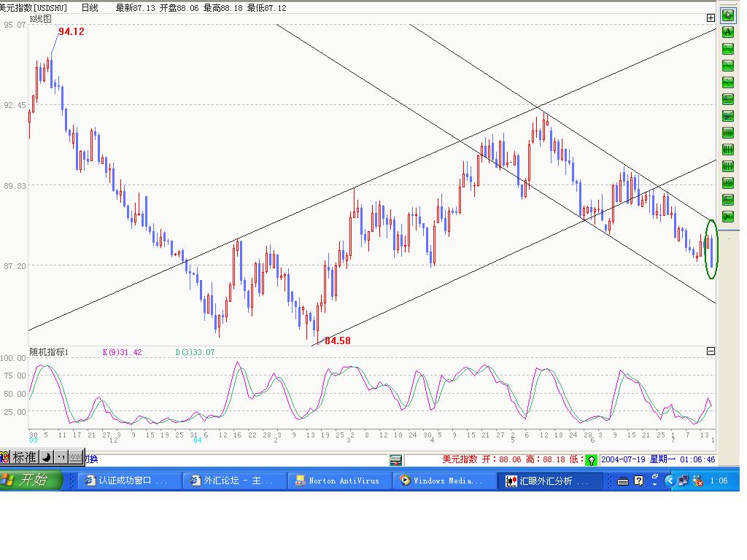
Task: Click the 随机指标1 indicator panel title
Action: coord(49,352)
